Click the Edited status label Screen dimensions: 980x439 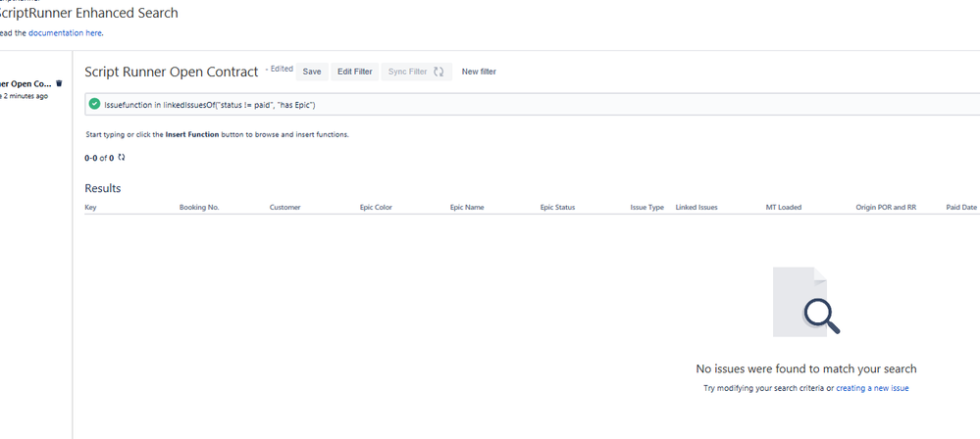282,69
